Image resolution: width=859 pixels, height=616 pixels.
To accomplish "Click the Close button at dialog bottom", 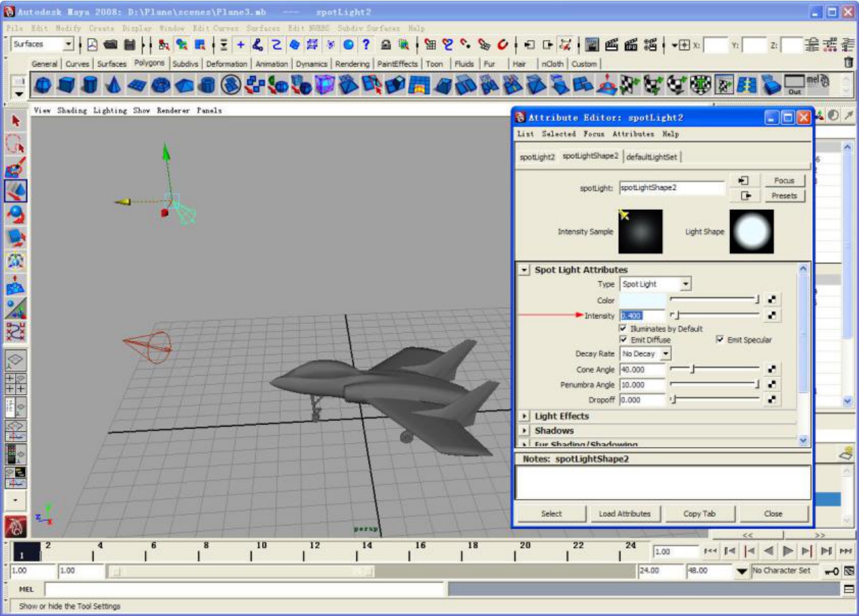I will [773, 513].
